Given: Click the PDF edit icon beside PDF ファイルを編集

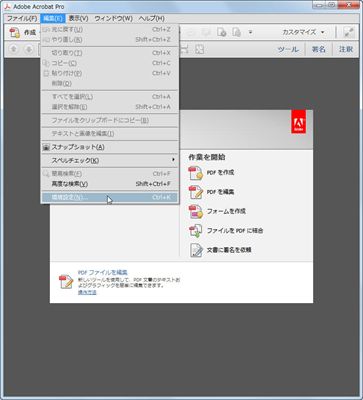Looking at the screenshot, I should click(x=66, y=282).
